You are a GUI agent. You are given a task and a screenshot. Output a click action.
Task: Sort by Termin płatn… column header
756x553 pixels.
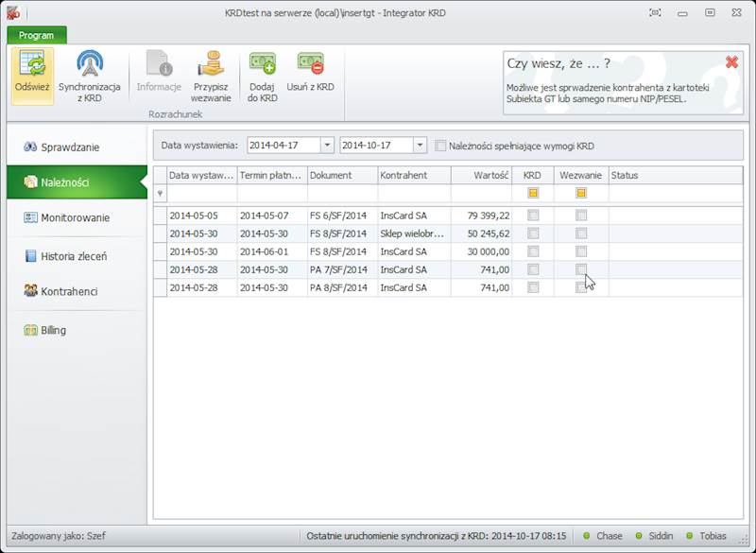(272, 176)
